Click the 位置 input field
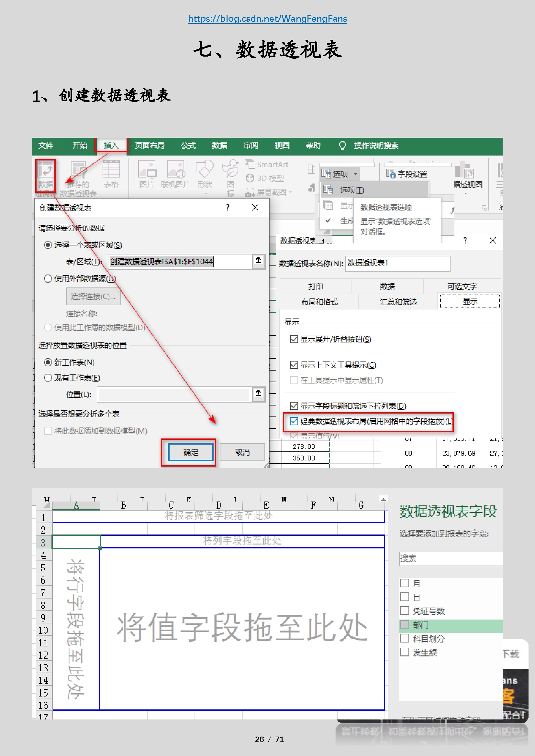The height and width of the screenshot is (756, 535). pos(174,394)
